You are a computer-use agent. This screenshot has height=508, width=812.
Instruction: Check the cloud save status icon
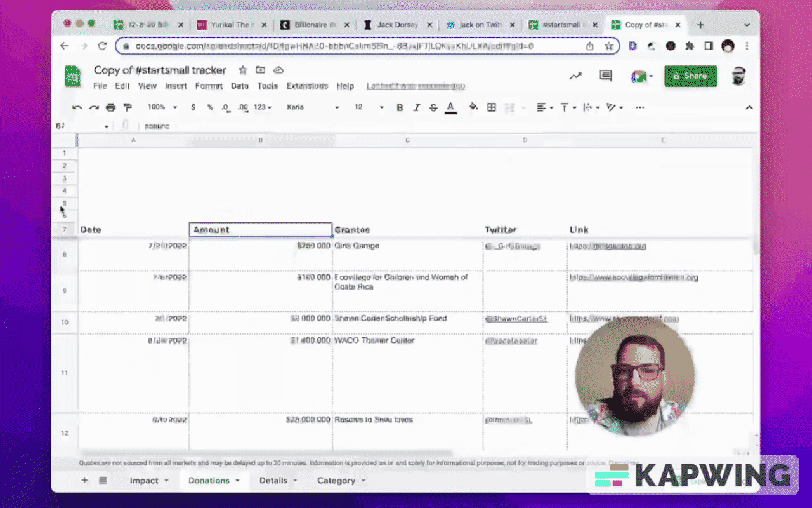278,70
